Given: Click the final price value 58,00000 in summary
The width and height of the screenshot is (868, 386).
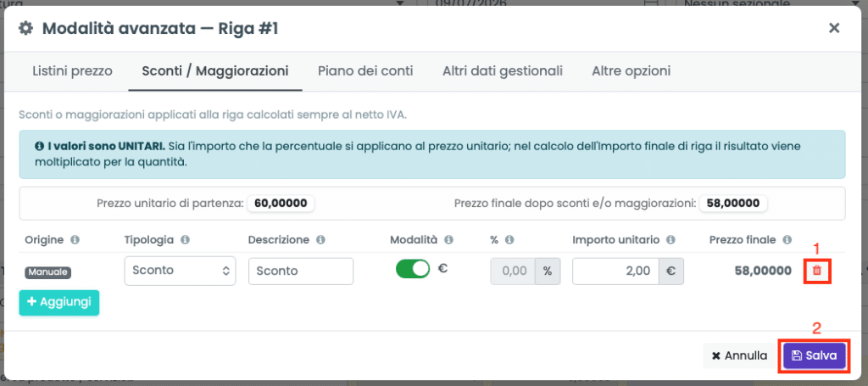Looking at the screenshot, I should pyautogui.click(x=733, y=204).
